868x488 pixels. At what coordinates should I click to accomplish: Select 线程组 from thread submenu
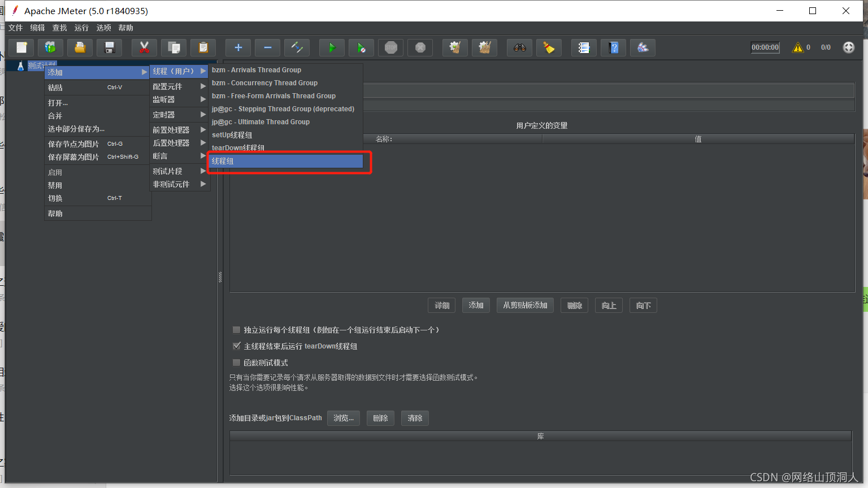pyautogui.click(x=286, y=161)
